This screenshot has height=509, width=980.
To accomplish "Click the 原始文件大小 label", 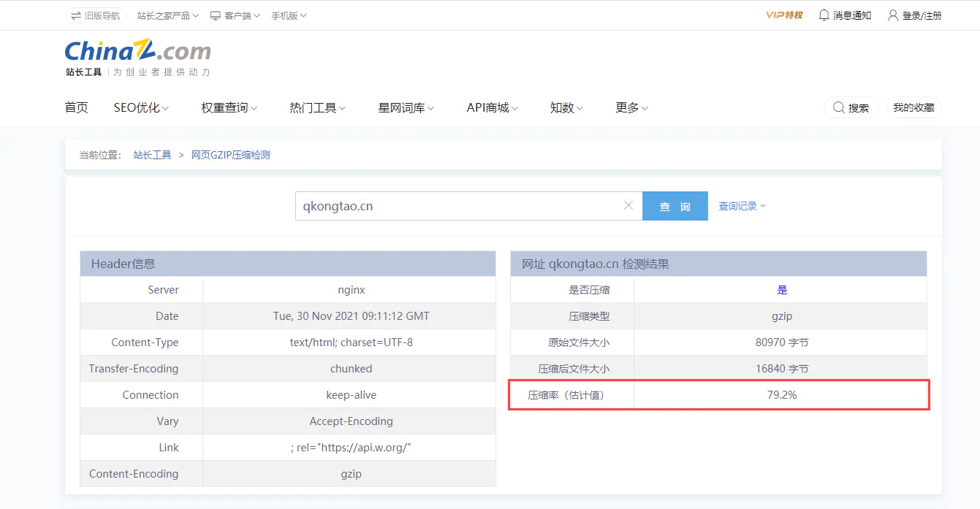I will [579, 342].
